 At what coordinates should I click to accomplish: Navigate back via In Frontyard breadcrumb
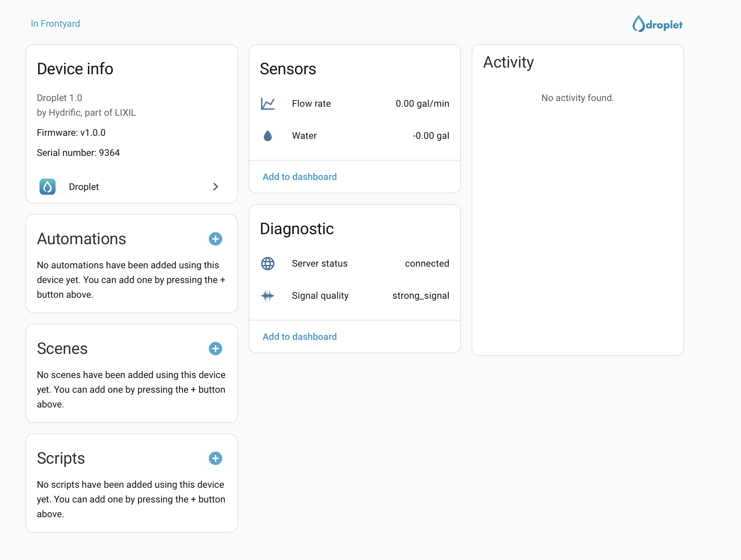[55, 23]
